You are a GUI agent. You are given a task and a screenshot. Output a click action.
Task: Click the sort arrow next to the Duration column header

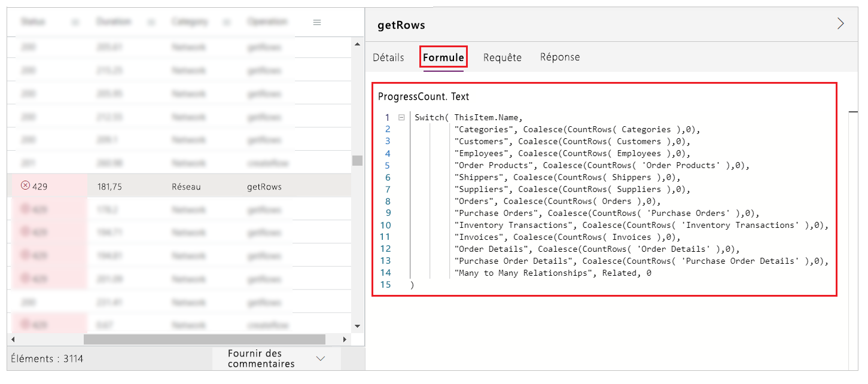[151, 22]
